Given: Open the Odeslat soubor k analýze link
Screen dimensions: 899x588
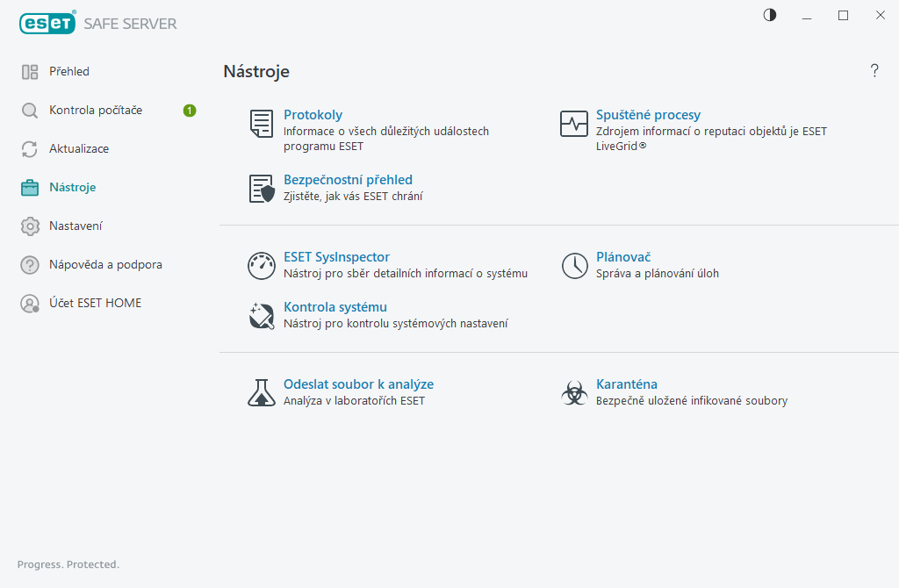Looking at the screenshot, I should tap(358, 384).
